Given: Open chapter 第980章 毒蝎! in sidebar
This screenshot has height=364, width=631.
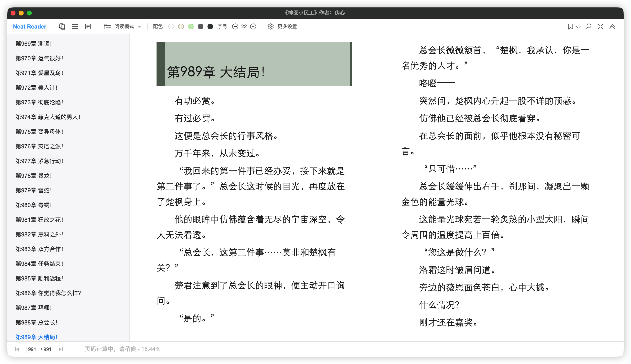Looking at the screenshot, I should 34,205.
